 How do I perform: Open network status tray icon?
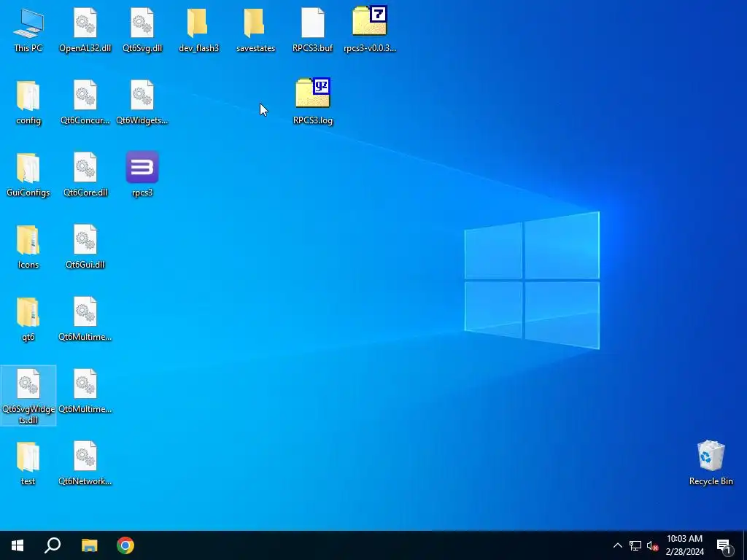coord(635,545)
